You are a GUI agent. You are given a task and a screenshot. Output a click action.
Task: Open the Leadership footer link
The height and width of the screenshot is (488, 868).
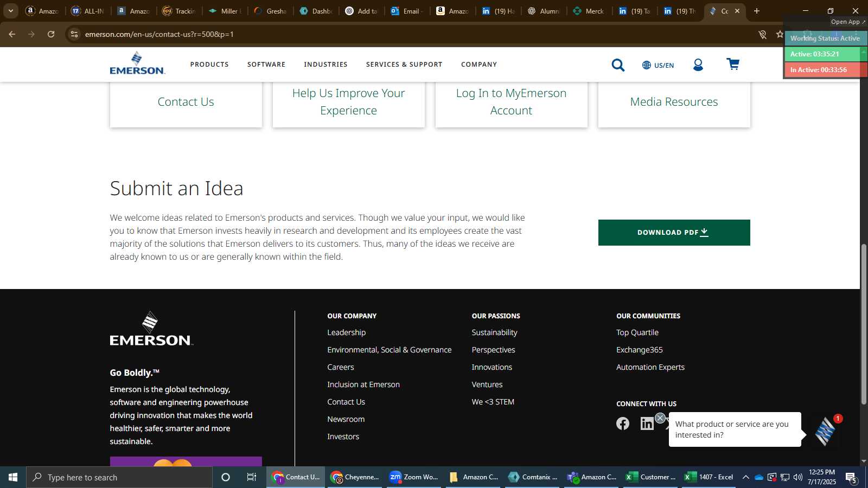click(346, 332)
